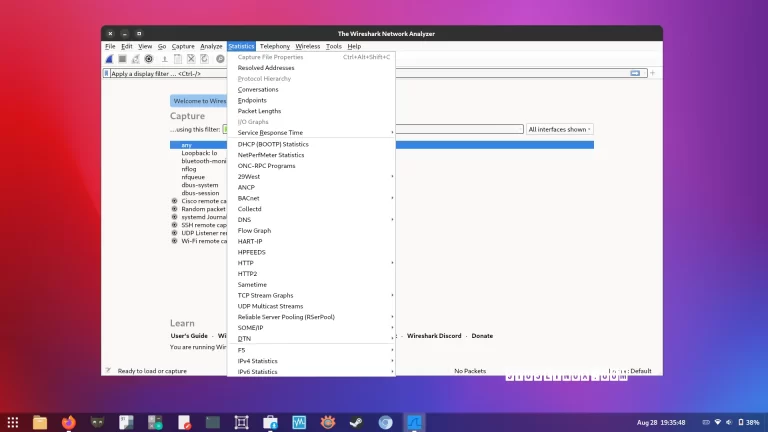This screenshot has width=768, height=432.
Task: Launch Steam from the taskbar
Action: point(356,422)
